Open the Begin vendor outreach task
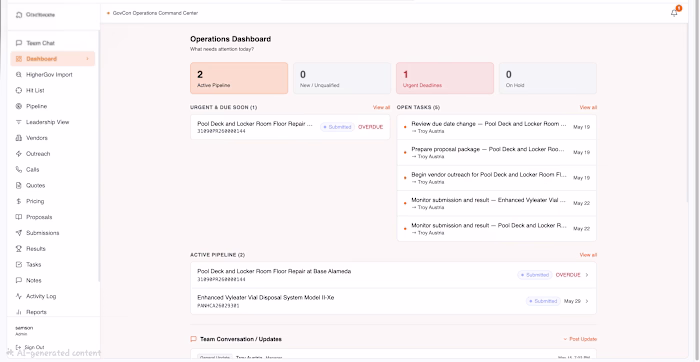 pyautogui.click(x=496, y=178)
